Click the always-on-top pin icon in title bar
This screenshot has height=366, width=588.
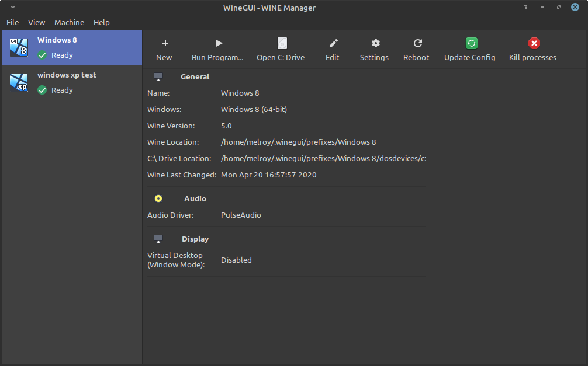(x=526, y=7)
